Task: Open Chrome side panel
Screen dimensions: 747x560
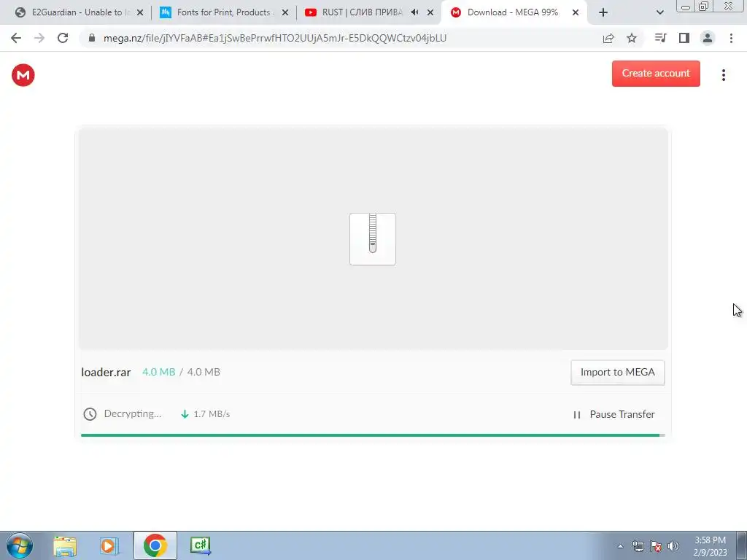Action: [x=684, y=38]
